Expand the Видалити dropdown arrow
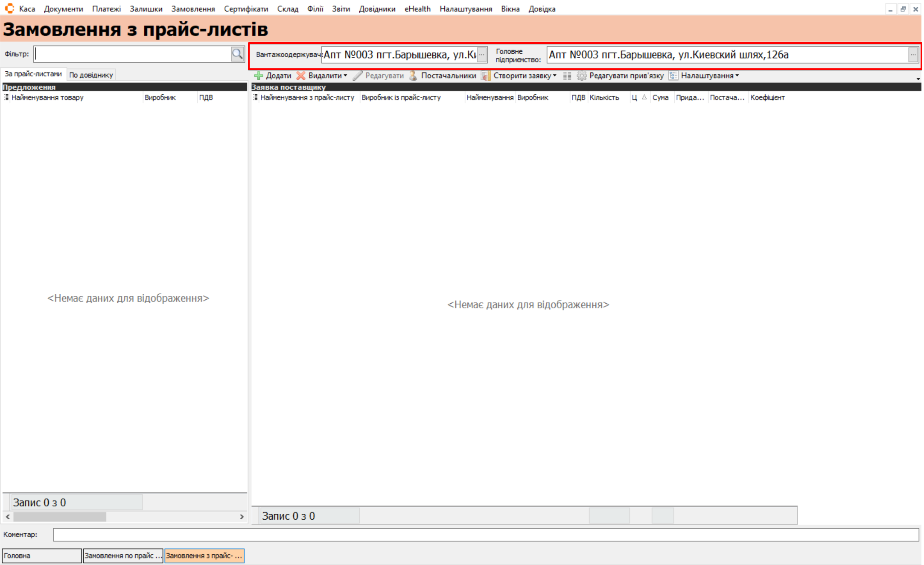Screen dimensions: 924x565 (345, 76)
